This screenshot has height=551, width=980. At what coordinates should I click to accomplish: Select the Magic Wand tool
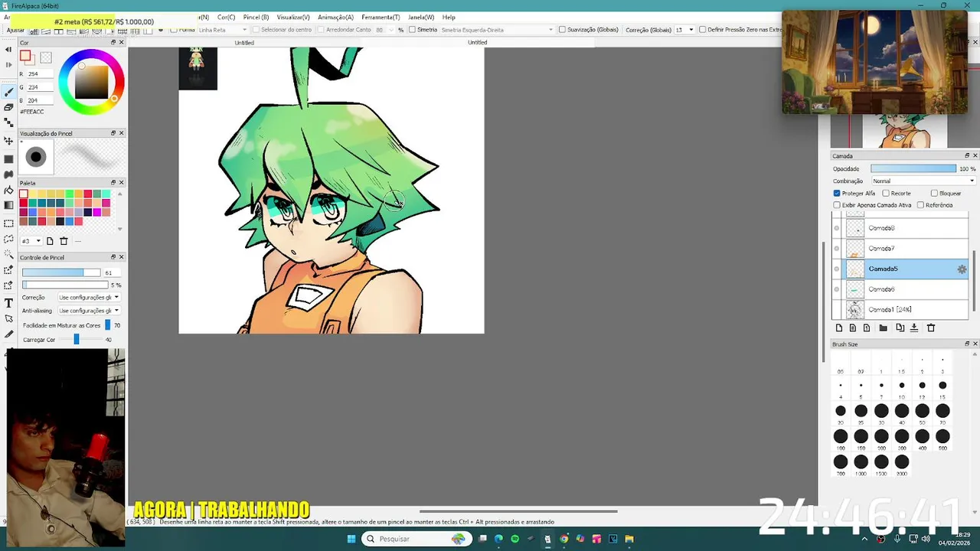pos(8,254)
